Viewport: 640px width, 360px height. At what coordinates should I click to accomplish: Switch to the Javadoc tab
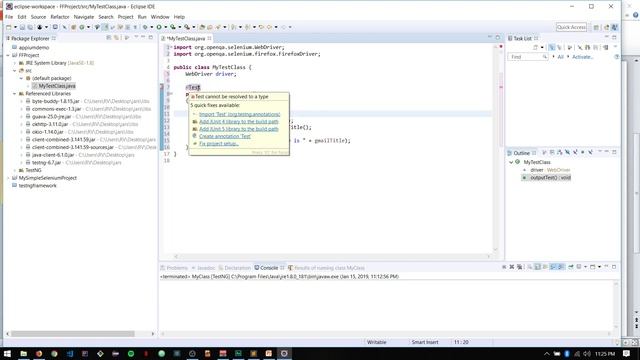pos(203,268)
